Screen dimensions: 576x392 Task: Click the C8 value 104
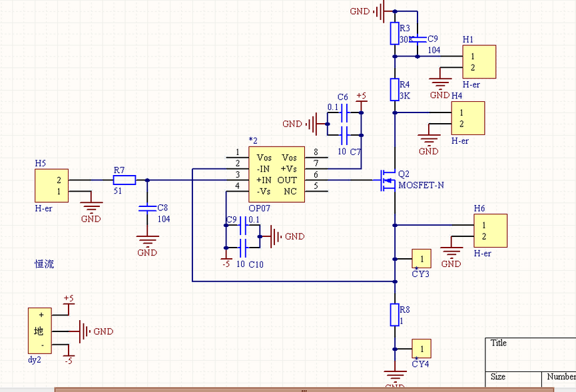pyautogui.click(x=164, y=219)
